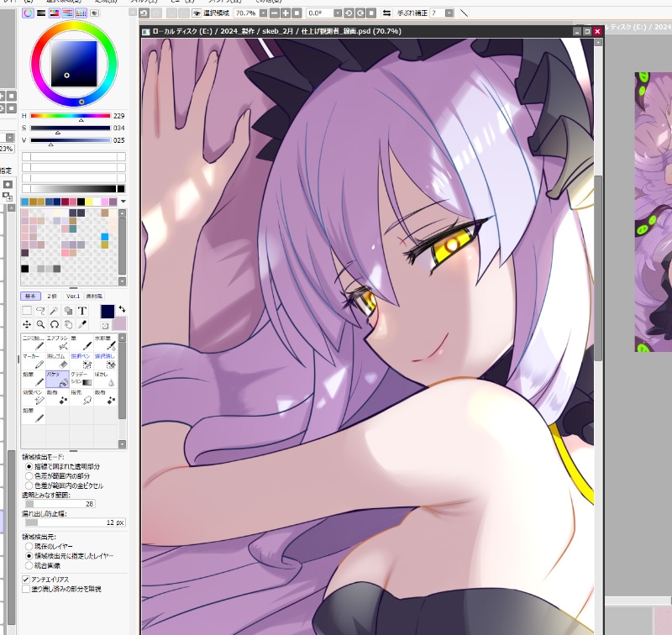
Task: Select the Zoom magnifier tool
Action: click(x=40, y=324)
